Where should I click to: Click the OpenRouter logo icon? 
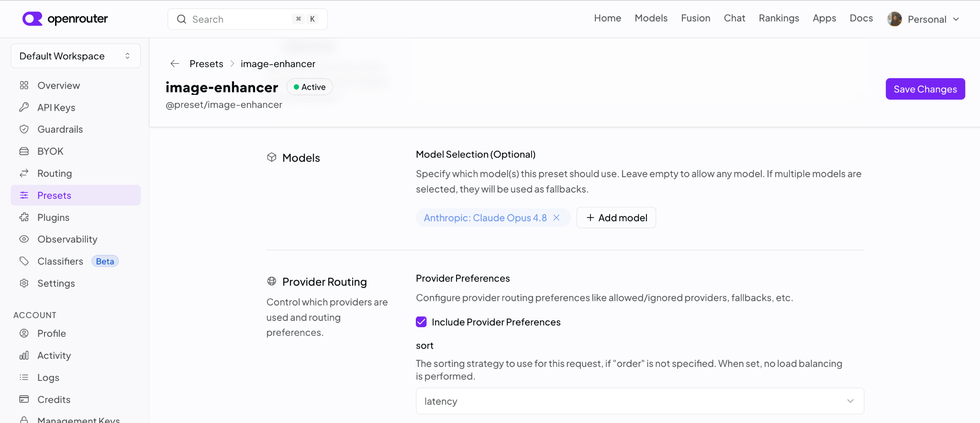[x=32, y=19]
